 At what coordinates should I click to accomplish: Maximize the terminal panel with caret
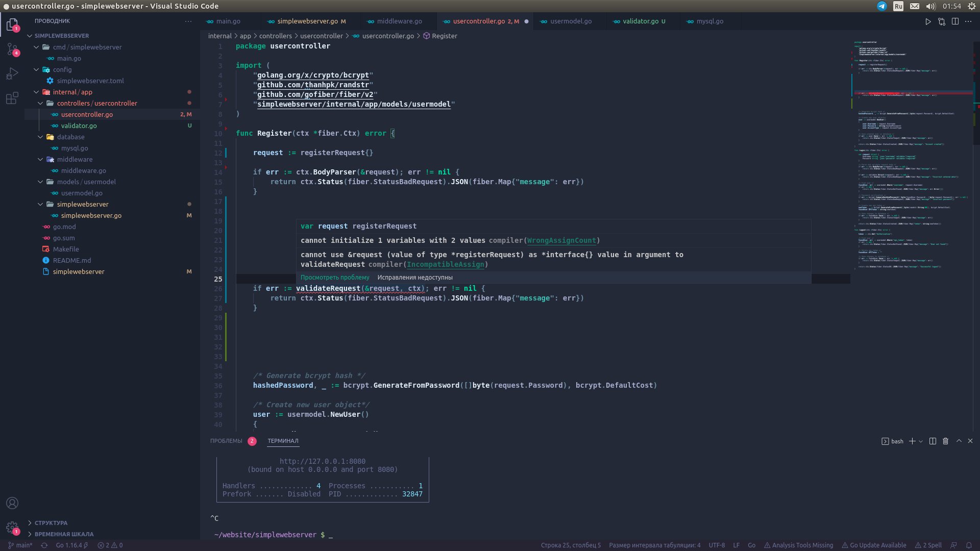[959, 441]
